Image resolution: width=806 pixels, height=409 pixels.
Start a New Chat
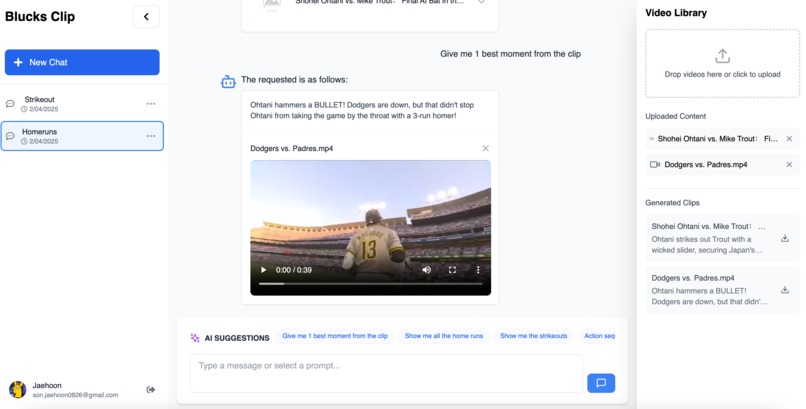[x=82, y=62]
